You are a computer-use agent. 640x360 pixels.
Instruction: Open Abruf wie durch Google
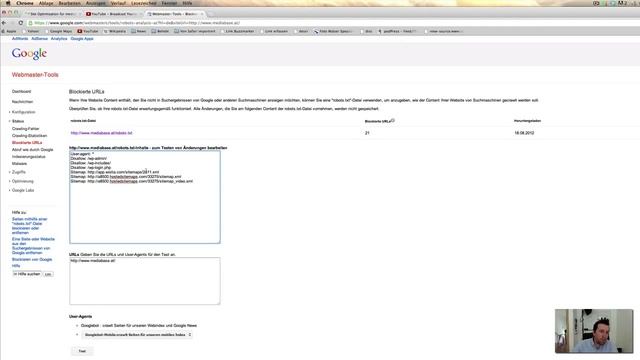33,150
